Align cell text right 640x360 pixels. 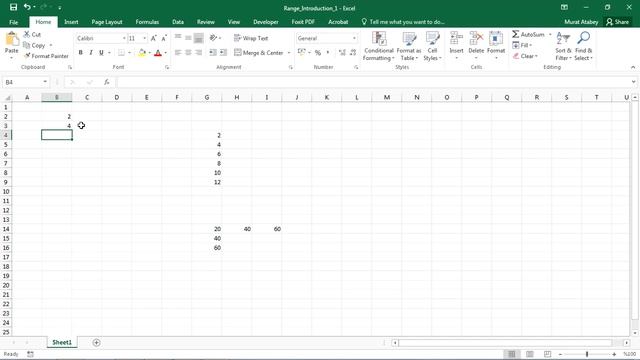click(x=198, y=53)
